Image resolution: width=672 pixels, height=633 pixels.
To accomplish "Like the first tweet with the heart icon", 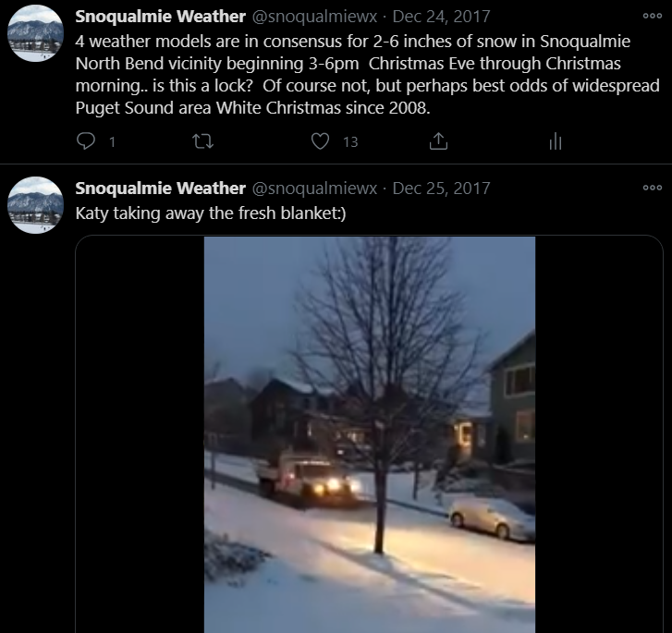I will [x=320, y=141].
